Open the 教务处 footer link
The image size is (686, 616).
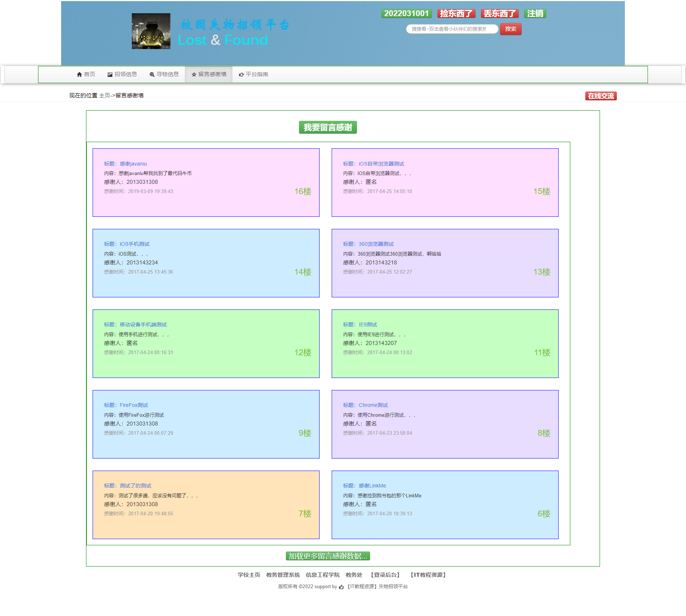354,575
